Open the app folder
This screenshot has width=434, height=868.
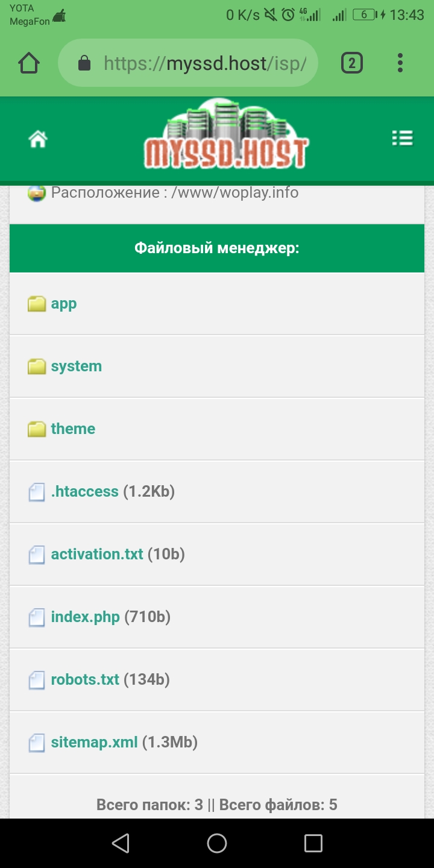coord(64,304)
